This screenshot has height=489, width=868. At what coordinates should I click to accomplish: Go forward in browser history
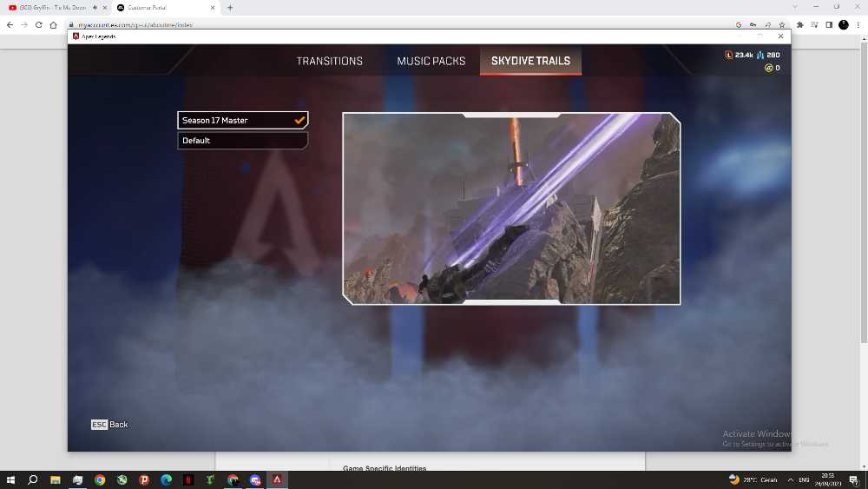[x=24, y=25]
